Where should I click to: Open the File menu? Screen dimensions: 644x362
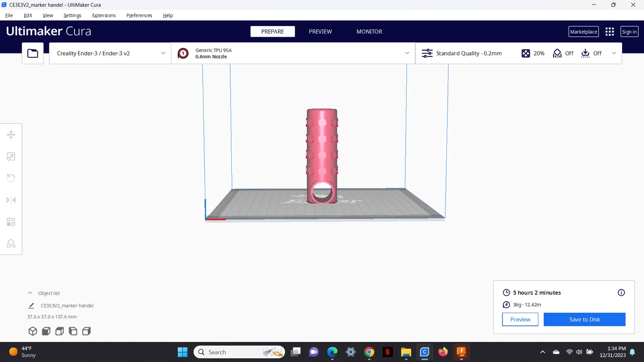pos(9,15)
